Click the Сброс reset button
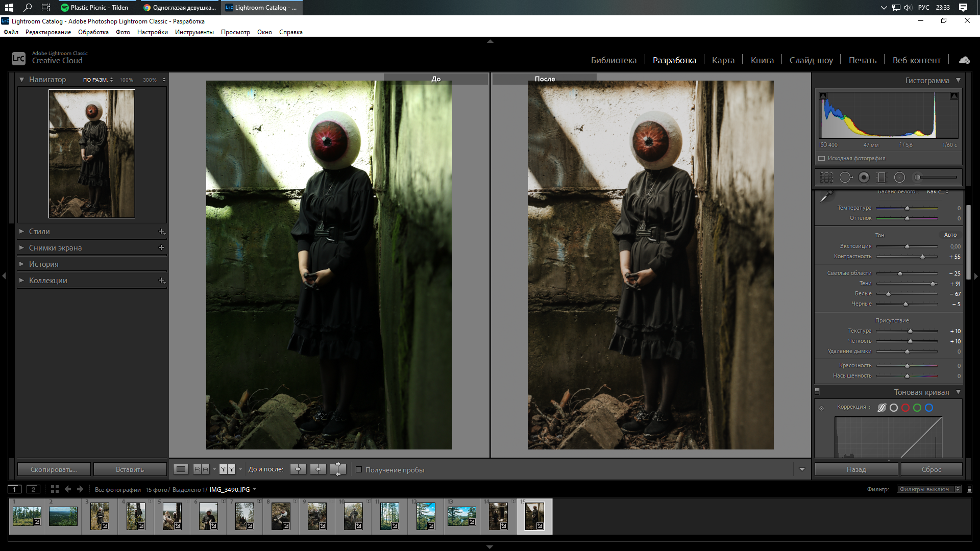980x551 pixels. pos(932,469)
